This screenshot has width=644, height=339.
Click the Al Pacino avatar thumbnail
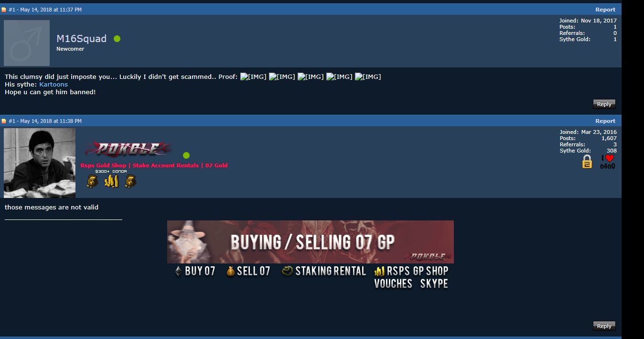[40, 163]
